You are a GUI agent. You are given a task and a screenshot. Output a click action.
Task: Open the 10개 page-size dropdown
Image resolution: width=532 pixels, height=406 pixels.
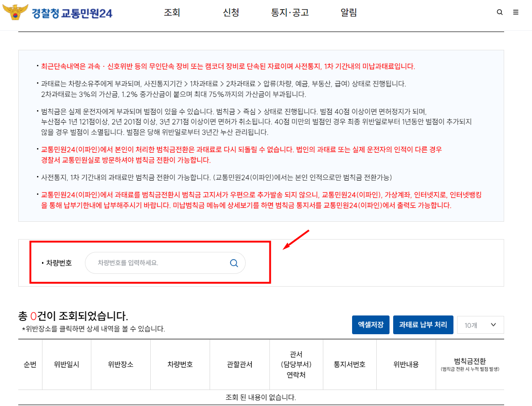pos(480,325)
